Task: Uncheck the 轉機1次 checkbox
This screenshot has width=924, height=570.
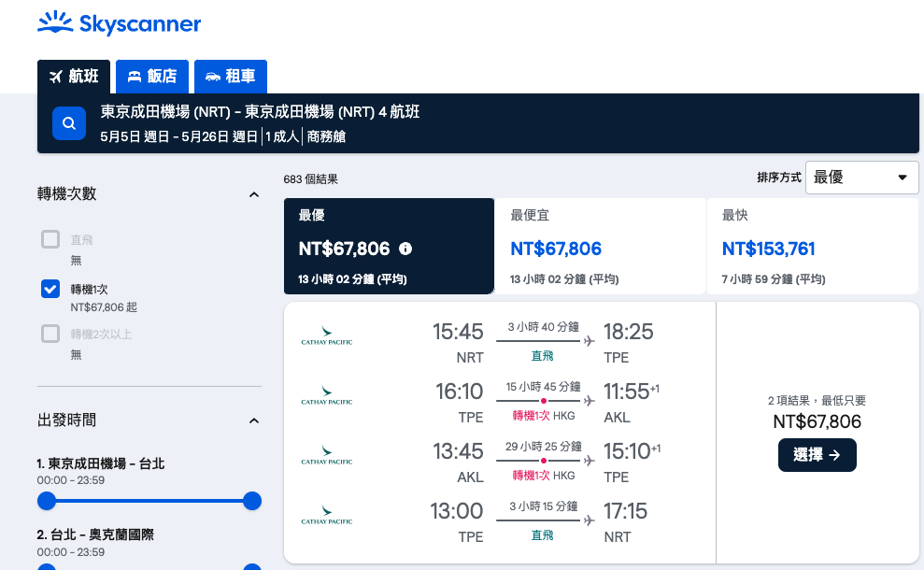Action: 50,289
